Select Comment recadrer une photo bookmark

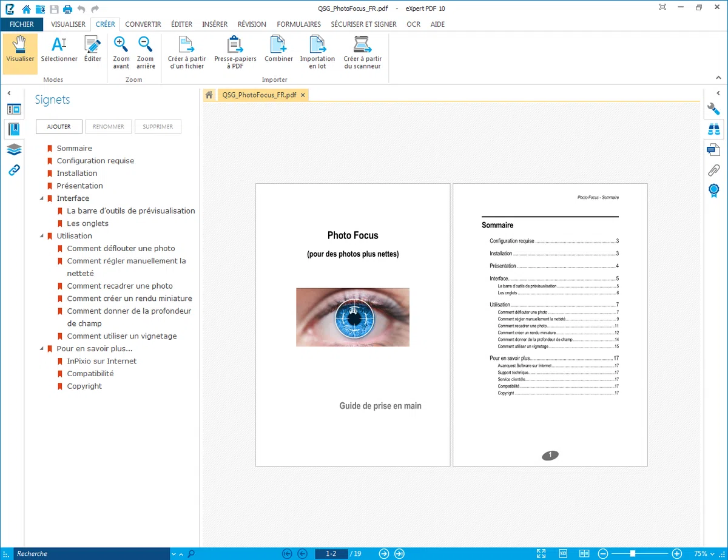coord(120,286)
